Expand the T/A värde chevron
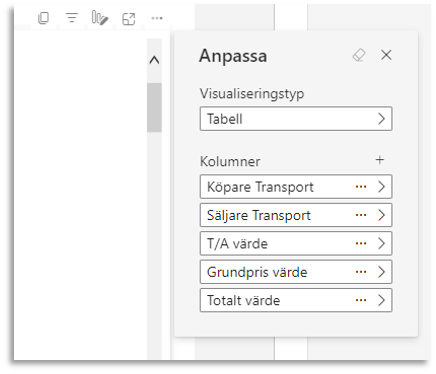 click(381, 243)
